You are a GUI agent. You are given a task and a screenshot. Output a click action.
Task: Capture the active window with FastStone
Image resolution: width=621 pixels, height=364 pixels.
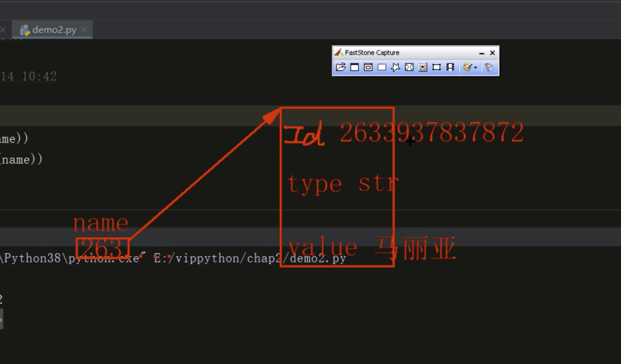click(354, 67)
